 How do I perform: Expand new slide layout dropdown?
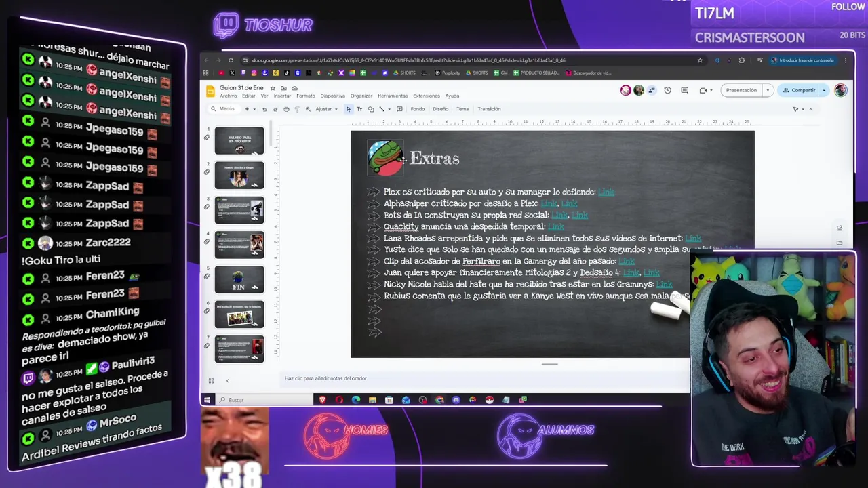[254, 109]
